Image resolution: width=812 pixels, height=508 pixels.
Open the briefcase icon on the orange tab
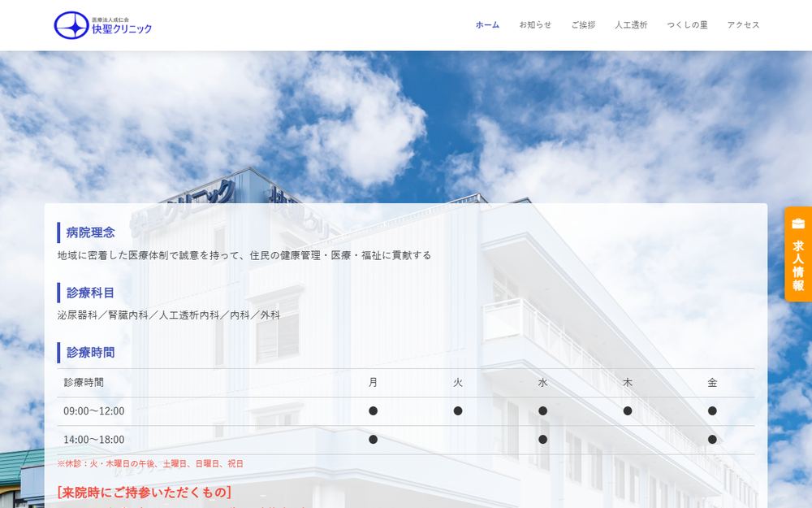[798, 224]
